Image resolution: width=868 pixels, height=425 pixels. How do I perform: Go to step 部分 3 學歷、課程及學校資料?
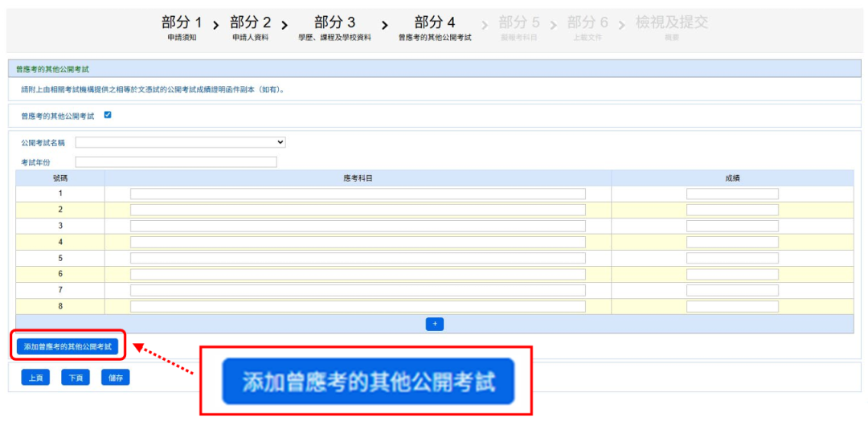tap(334, 29)
